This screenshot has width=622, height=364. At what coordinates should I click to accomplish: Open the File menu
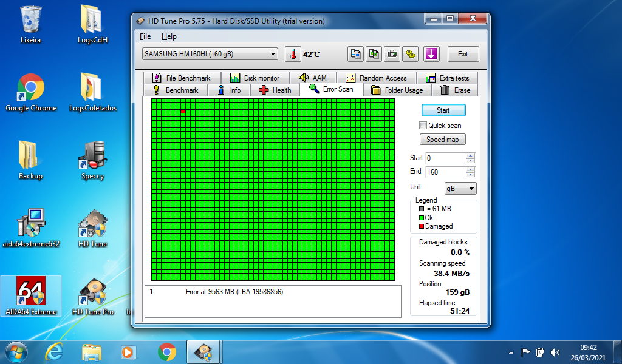145,36
